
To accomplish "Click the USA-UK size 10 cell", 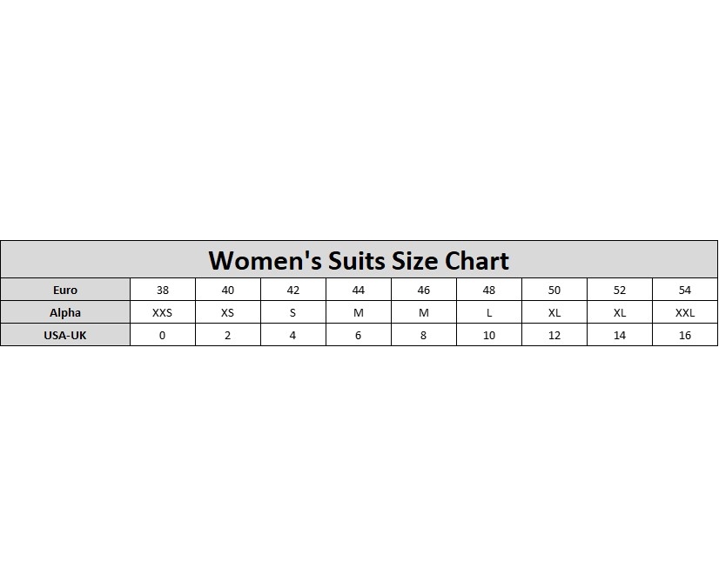I will [489, 336].
